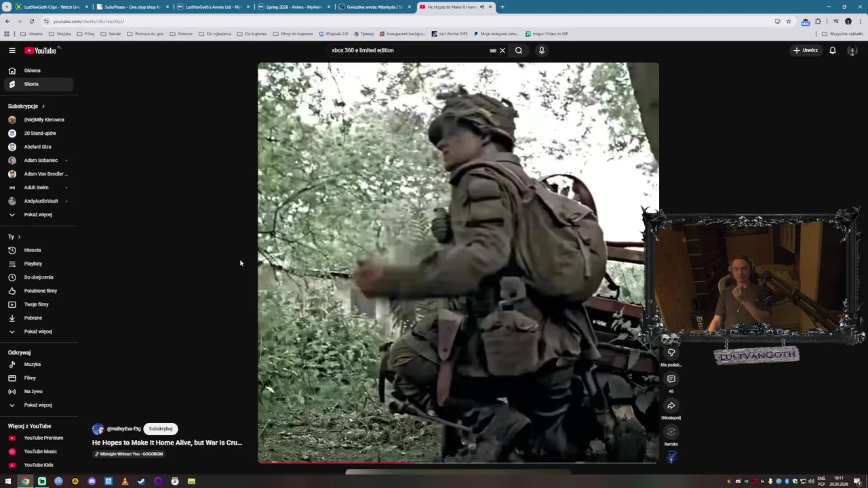Screen dimensions: 868x488
Task: Open the account avatar menu
Action: coord(852,50)
